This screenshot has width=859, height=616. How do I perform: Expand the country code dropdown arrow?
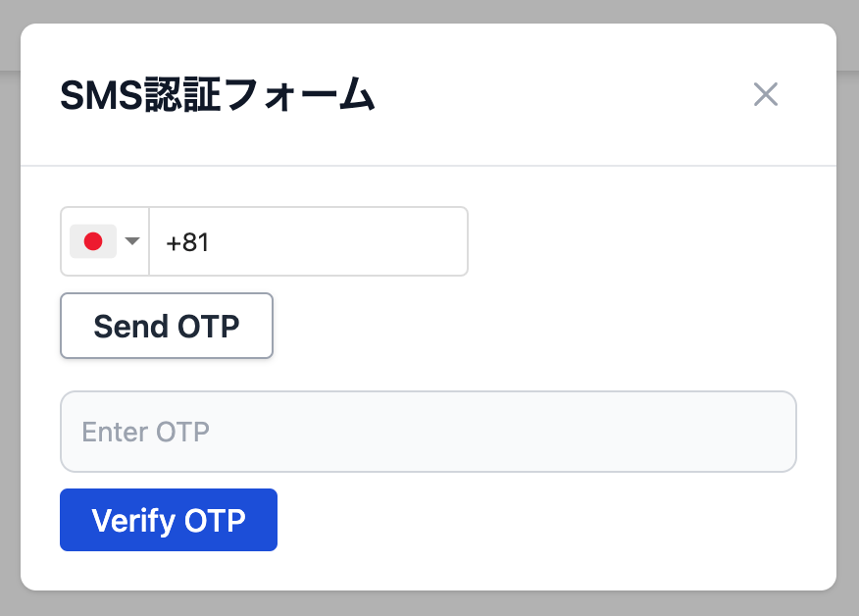coord(132,242)
